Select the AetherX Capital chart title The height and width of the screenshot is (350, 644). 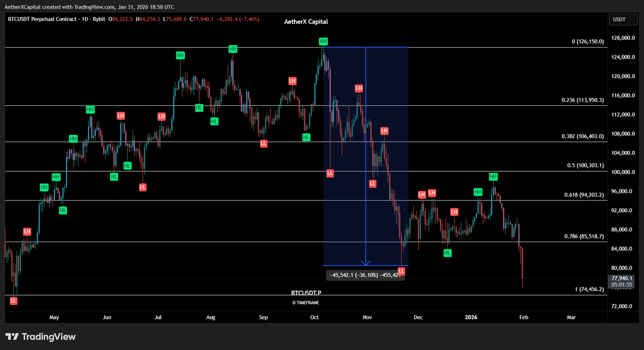[x=306, y=22]
